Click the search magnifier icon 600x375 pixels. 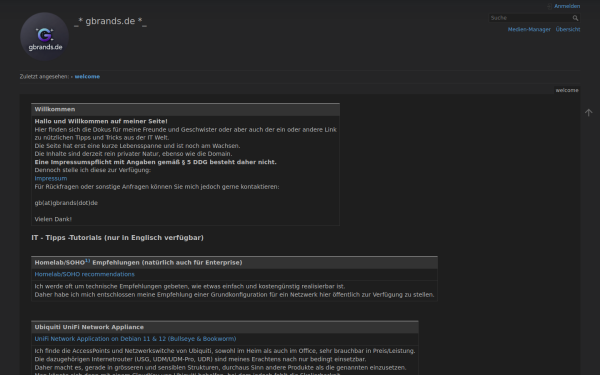[x=575, y=18]
